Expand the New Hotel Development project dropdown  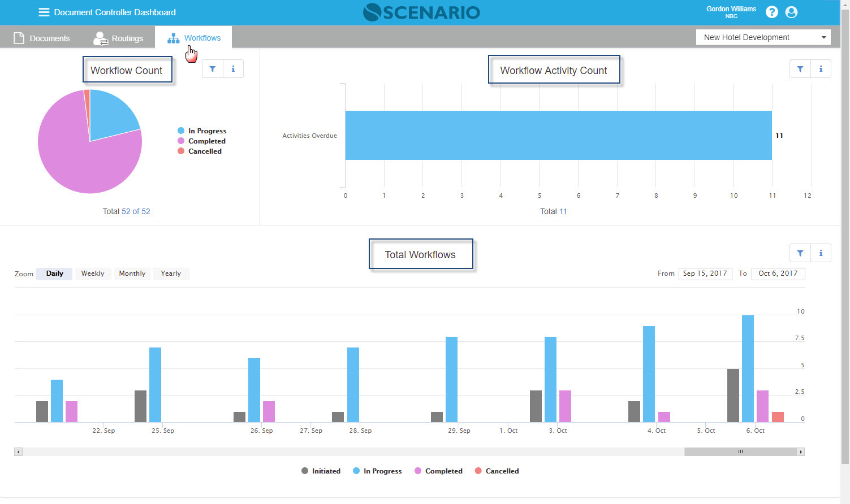[x=763, y=37]
